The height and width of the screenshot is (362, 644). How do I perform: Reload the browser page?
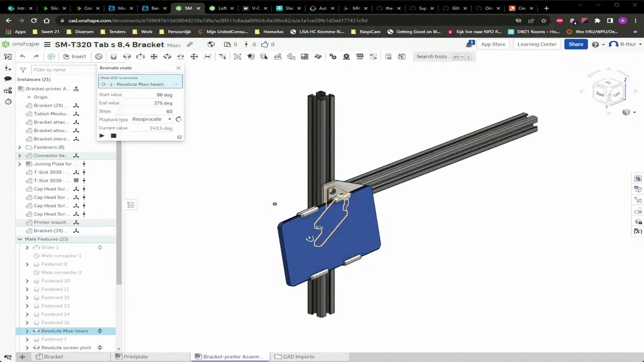34,20
